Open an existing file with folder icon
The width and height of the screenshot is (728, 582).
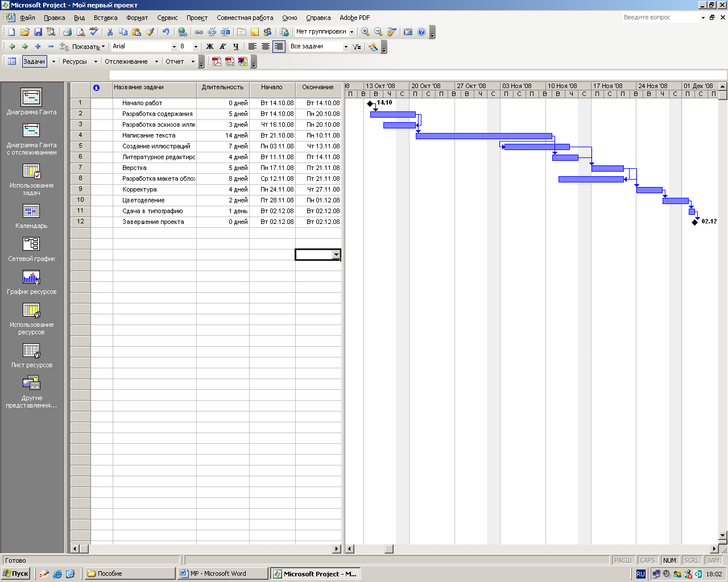24,32
